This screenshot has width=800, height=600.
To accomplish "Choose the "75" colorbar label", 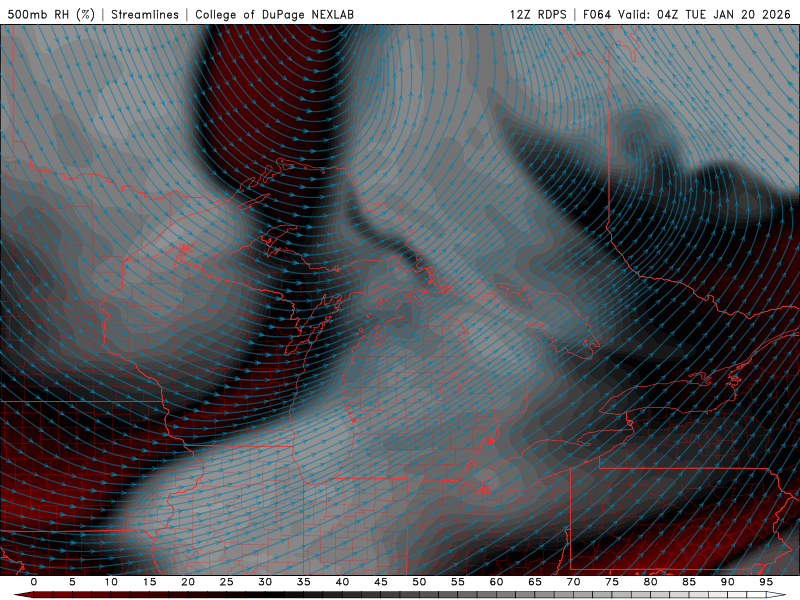I will click(612, 582).
